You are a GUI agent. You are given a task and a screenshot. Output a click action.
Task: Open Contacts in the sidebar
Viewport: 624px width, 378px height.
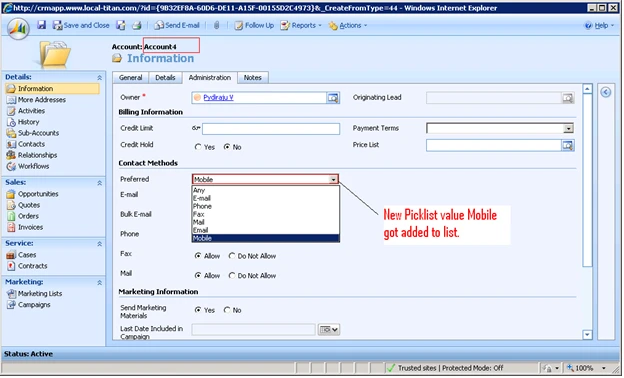26,144
